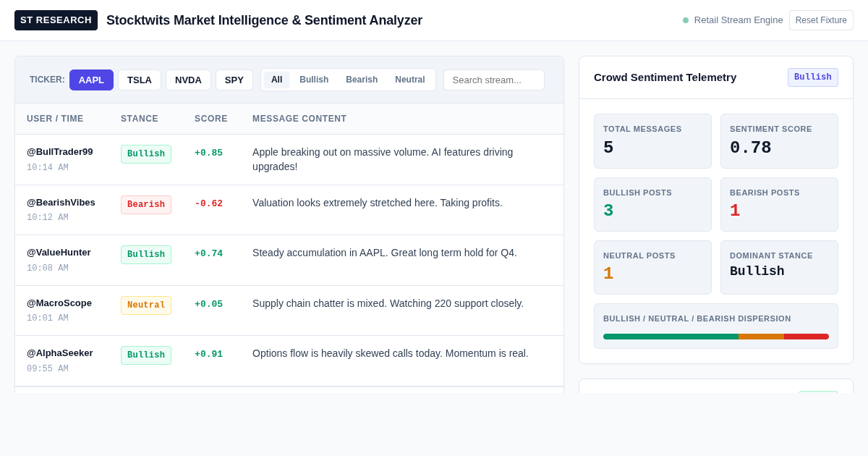Select the TSLA ticker

140,80
